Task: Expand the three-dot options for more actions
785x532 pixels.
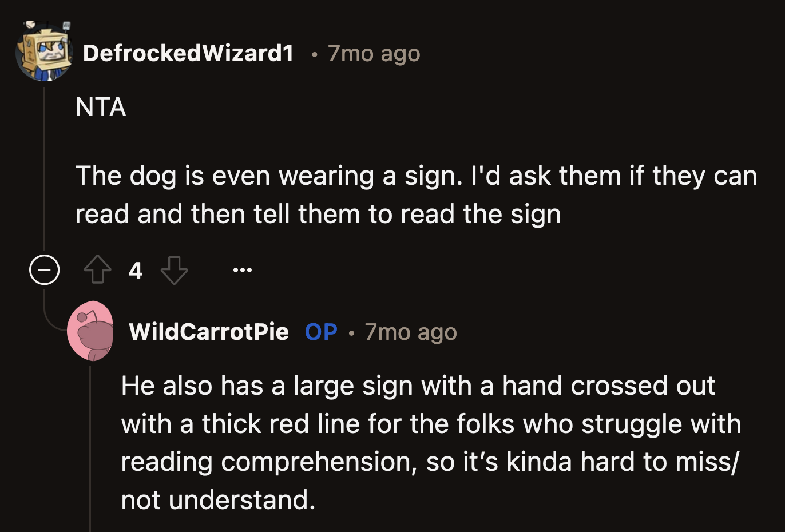Action: [x=242, y=269]
